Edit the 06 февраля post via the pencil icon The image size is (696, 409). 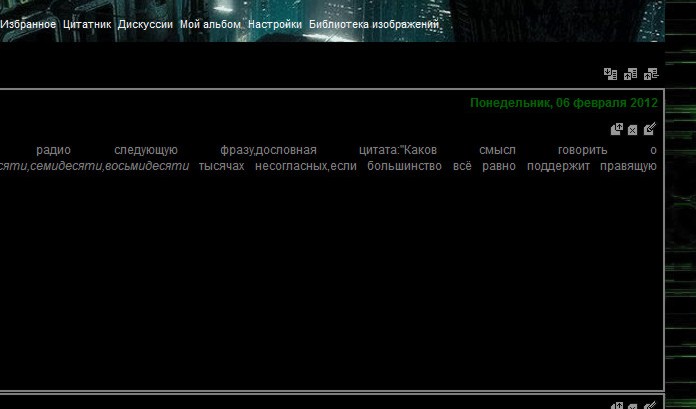tap(650, 129)
